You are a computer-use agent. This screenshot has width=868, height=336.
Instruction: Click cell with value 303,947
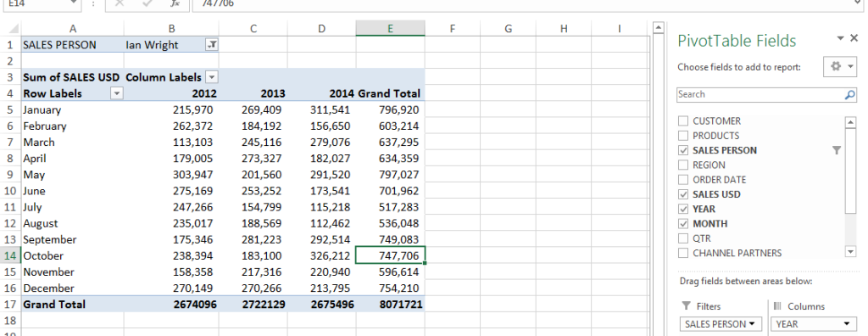tap(171, 175)
